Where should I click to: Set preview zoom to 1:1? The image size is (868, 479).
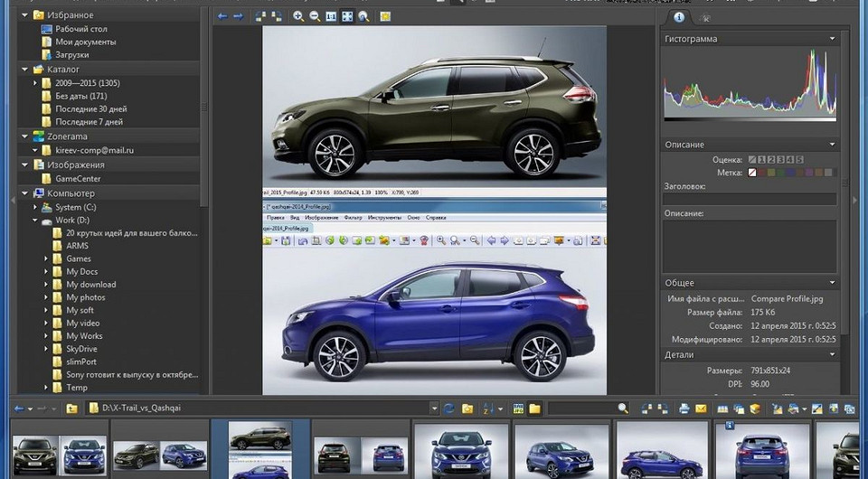(331, 16)
